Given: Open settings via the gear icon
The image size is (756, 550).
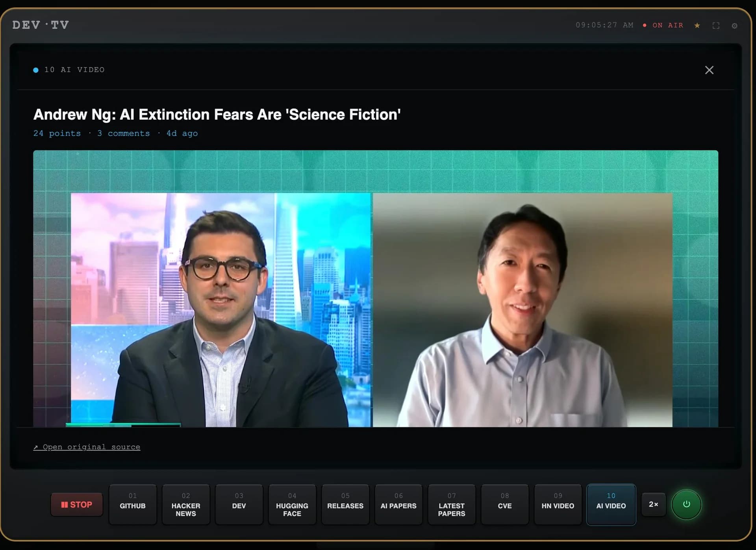Looking at the screenshot, I should point(734,26).
